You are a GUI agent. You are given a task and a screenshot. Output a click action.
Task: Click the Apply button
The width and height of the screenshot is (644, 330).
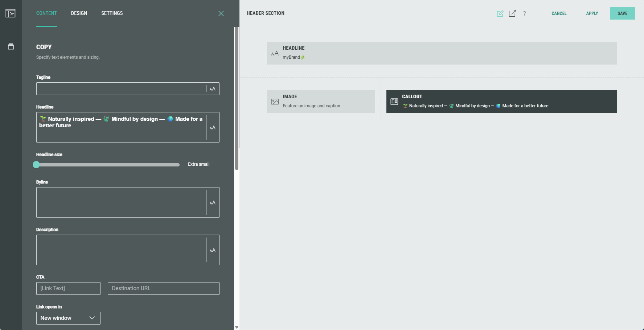click(592, 13)
